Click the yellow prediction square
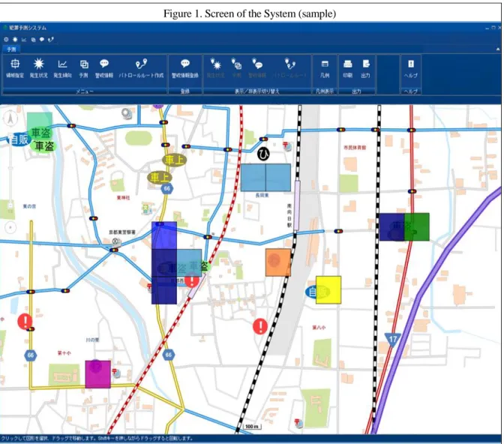This screenshot has height=444, width=504. 328,290
